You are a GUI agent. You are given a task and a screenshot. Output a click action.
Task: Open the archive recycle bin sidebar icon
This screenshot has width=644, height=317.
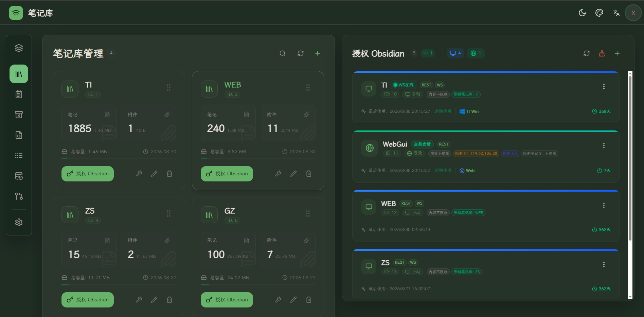[19, 115]
